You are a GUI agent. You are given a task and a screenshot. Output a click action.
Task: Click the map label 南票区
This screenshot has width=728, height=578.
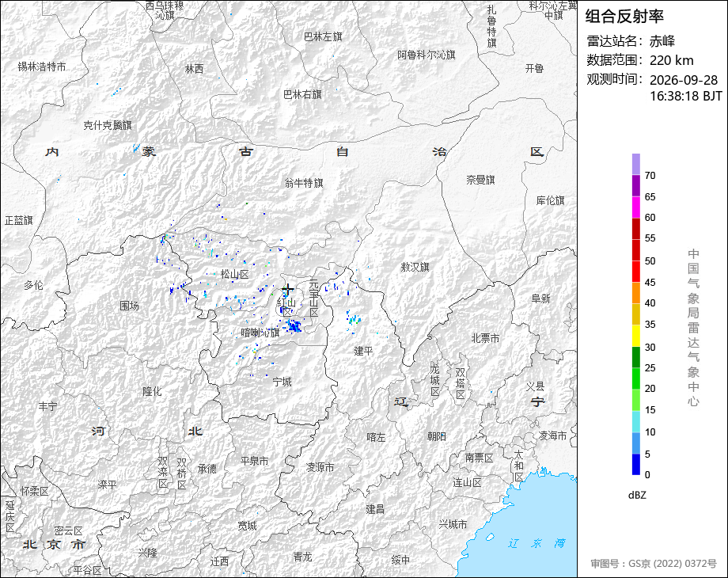coord(480,458)
